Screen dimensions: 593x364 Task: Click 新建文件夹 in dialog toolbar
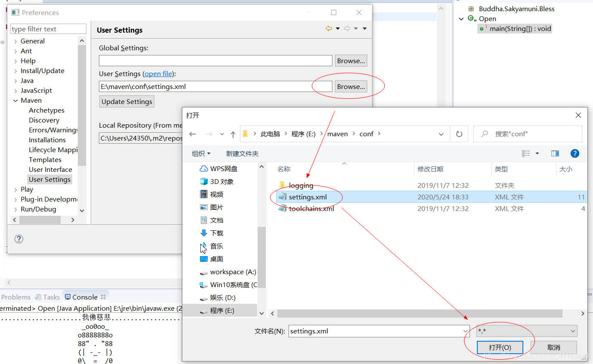[x=242, y=153]
